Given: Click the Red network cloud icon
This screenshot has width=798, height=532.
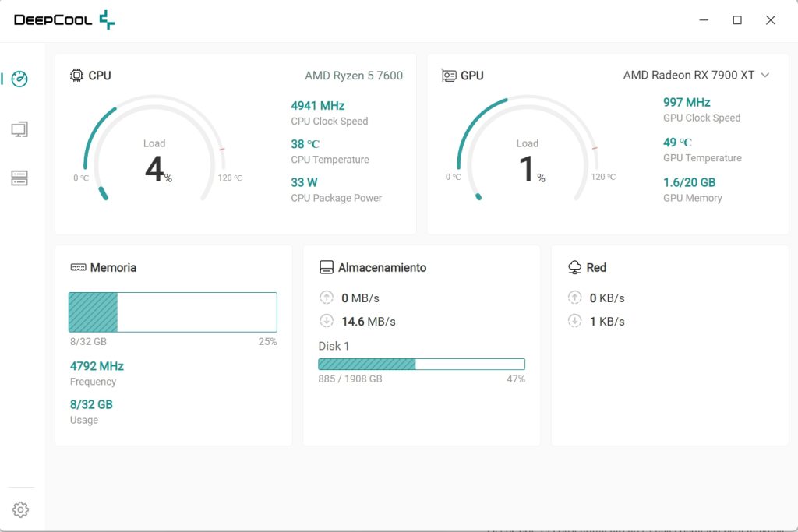Looking at the screenshot, I should (x=574, y=267).
